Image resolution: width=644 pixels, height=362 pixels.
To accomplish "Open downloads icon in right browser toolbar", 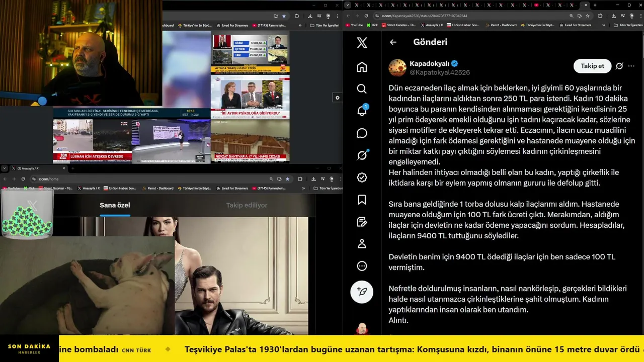I will 614,16.
